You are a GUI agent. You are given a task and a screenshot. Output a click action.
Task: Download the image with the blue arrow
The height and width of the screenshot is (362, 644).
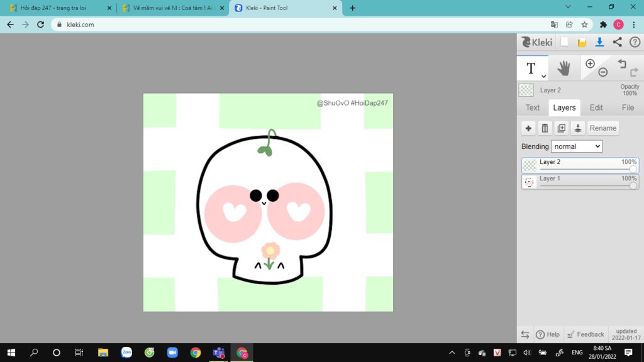tap(599, 42)
